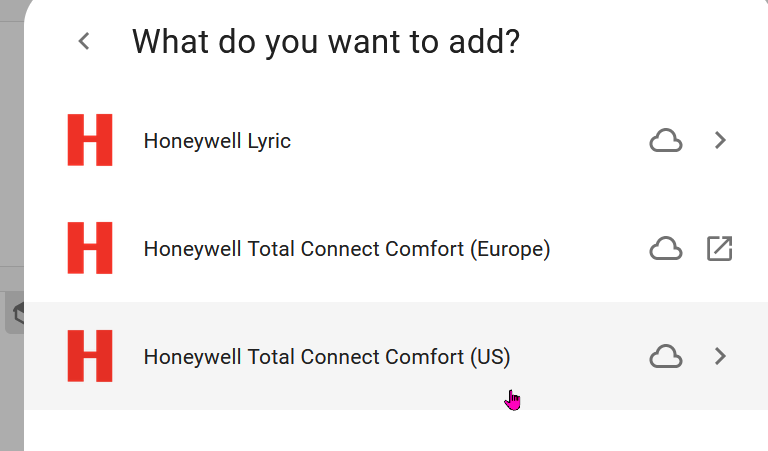
Task: Click the cloud icon in Europe row
Action: (666, 248)
